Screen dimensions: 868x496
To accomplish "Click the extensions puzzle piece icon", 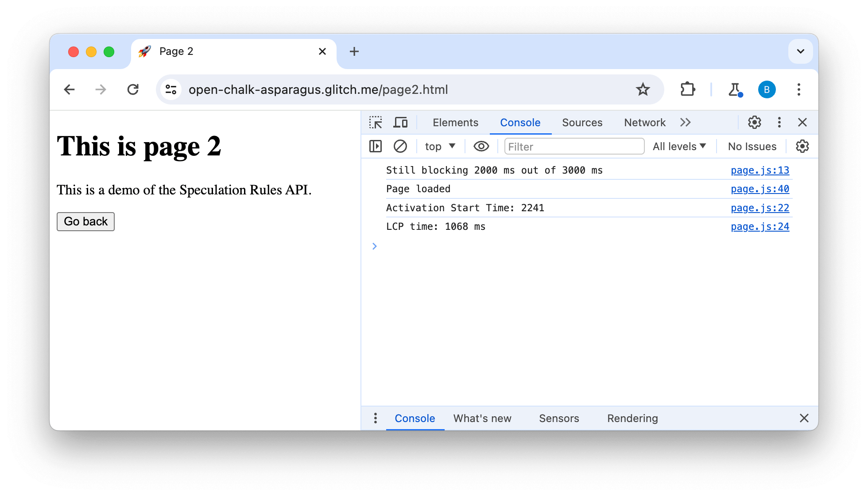I will pos(687,90).
